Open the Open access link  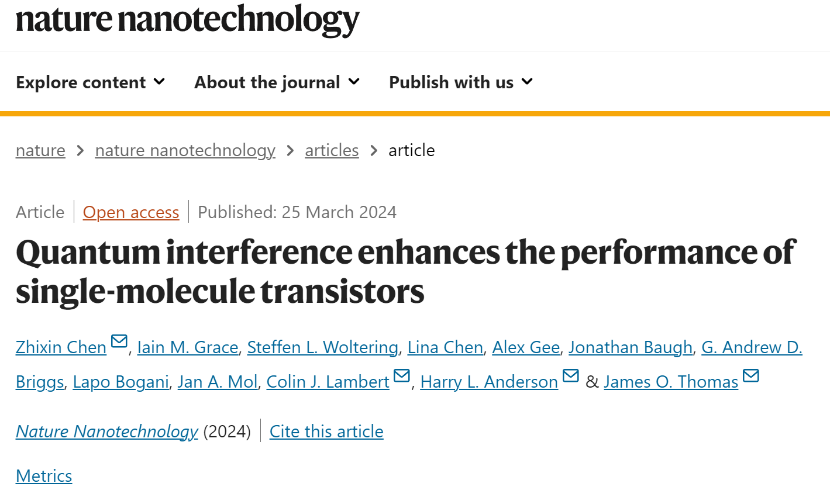[131, 212]
